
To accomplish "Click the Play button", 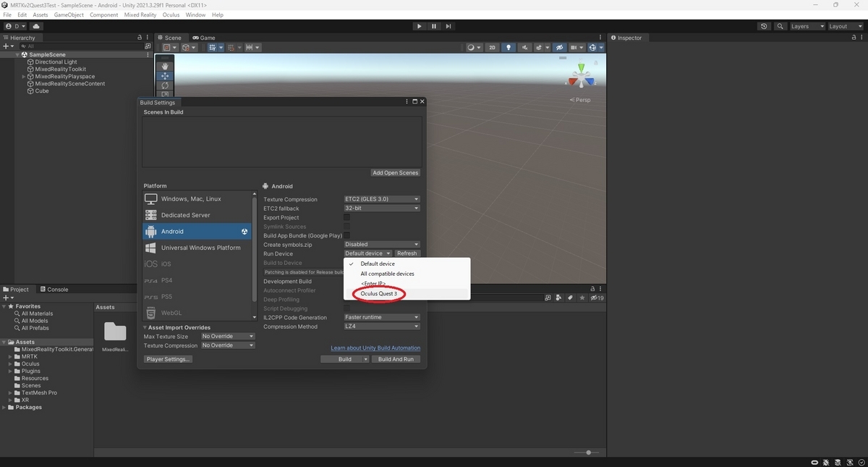I will [x=419, y=26].
